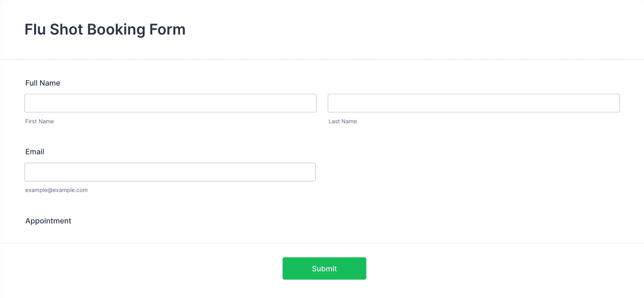Viewport: 644px width, 298px height.
Task: Click the First Name input field
Action: tap(170, 103)
